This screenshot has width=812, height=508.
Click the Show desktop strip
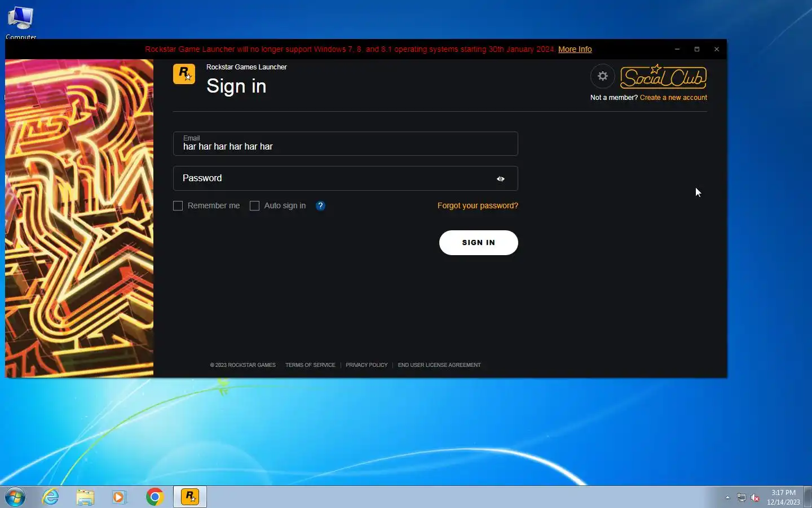point(807,497)
